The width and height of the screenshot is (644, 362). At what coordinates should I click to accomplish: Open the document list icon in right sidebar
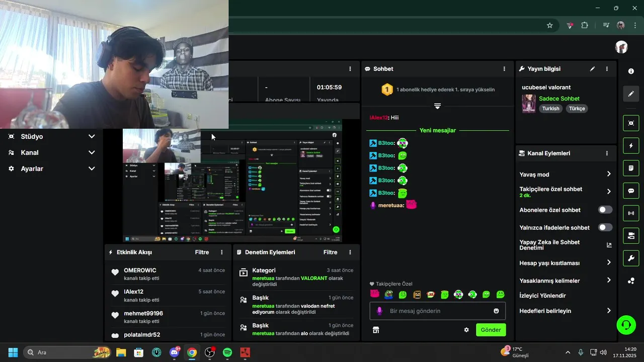tap(631, 168)
